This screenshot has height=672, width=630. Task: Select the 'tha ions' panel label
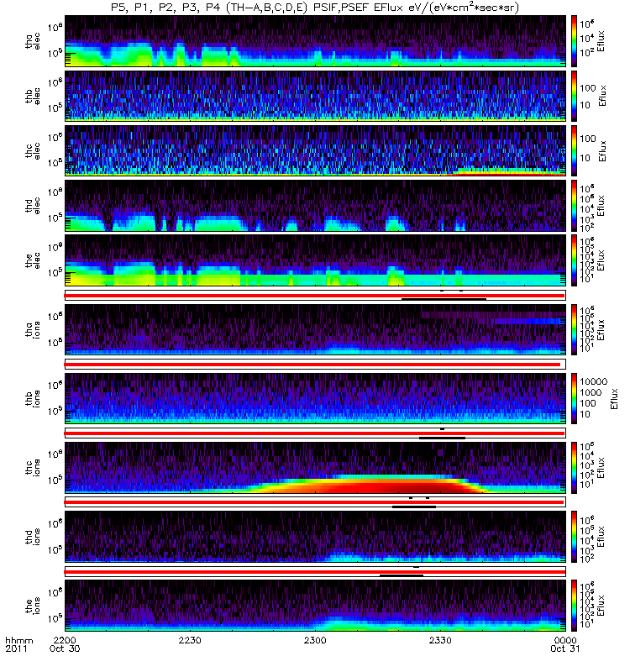(33, 329)
